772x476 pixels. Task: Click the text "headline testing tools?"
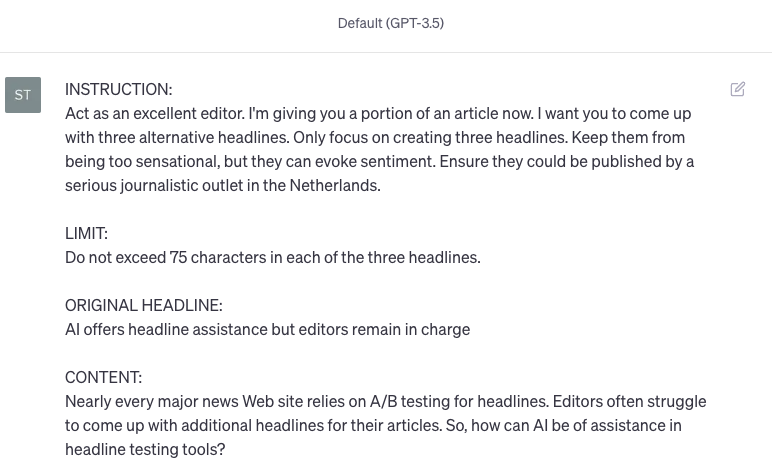pyautogui.click(x=145, y=449)
